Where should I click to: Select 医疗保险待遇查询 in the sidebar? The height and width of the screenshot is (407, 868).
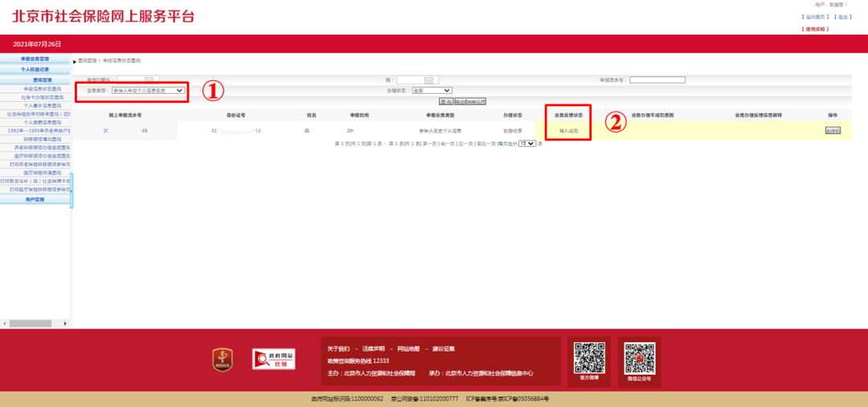point(43,173)
